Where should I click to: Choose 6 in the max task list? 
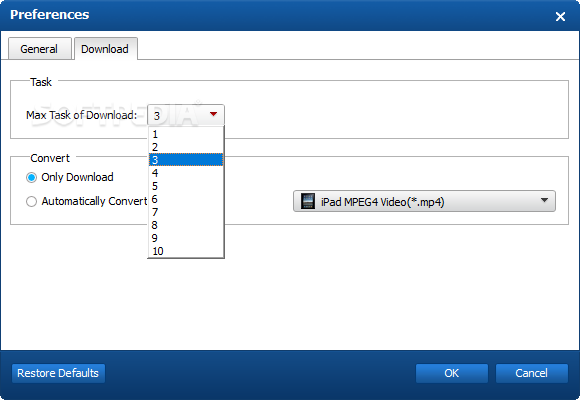pos(186,199)
